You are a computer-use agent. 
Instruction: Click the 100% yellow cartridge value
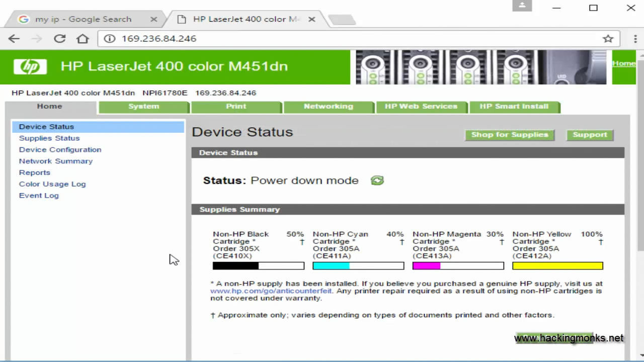point(592,234)
